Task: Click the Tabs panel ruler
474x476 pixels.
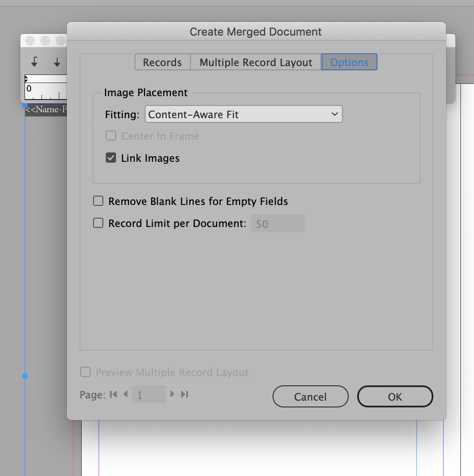Action: 46,87
